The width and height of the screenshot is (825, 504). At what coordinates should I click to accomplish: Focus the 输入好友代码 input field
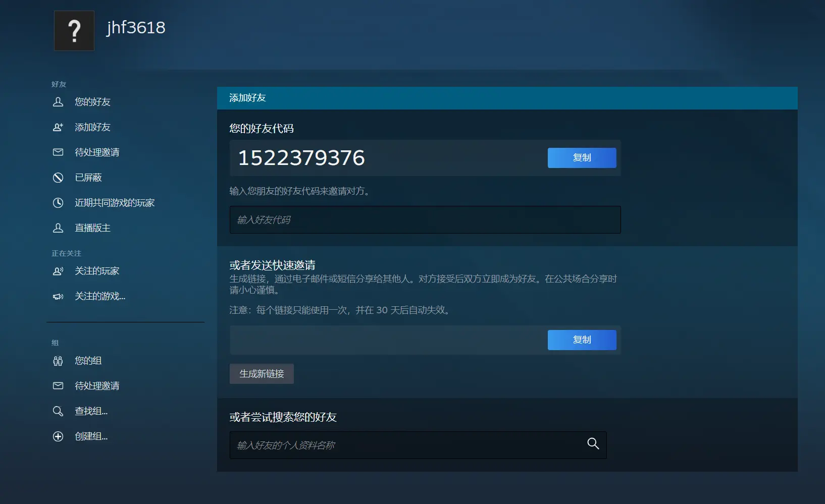[x=425, y=219]
